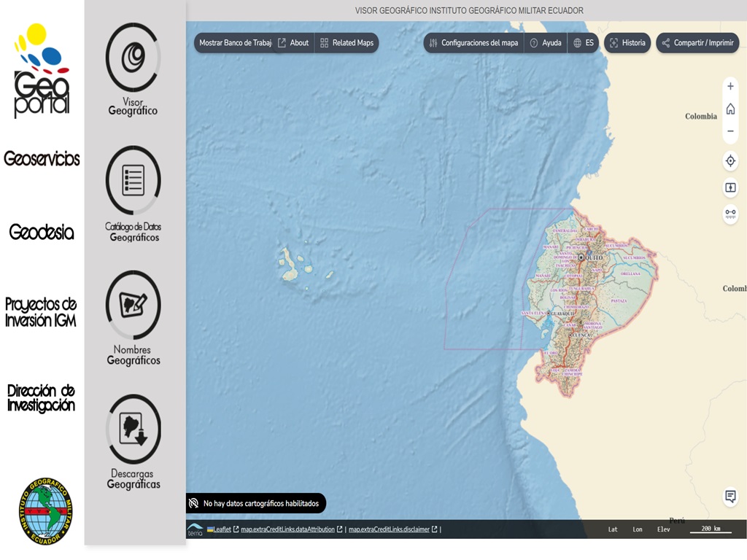Screen dimensions: 747x560
Task: Zoom out of the map
Action: click(730, 131)
